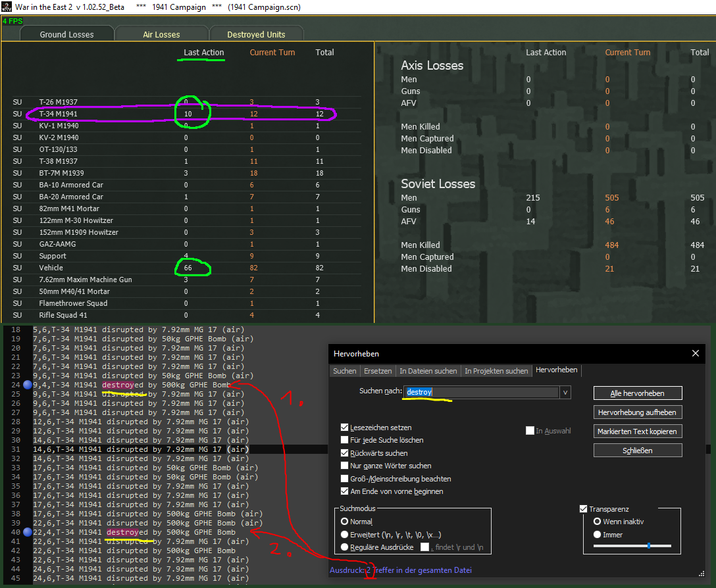Click line number 31 in the editor margin

tap(16, 449)
